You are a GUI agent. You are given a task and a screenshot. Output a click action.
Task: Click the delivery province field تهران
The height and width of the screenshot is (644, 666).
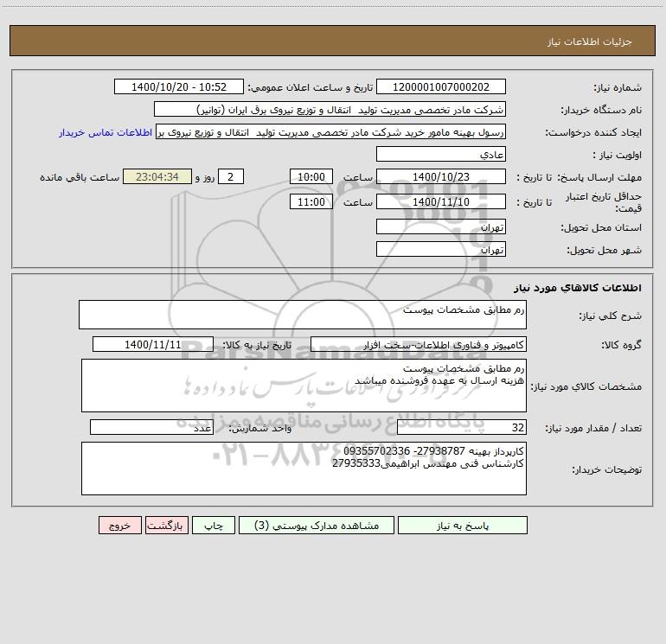[441, 226]
